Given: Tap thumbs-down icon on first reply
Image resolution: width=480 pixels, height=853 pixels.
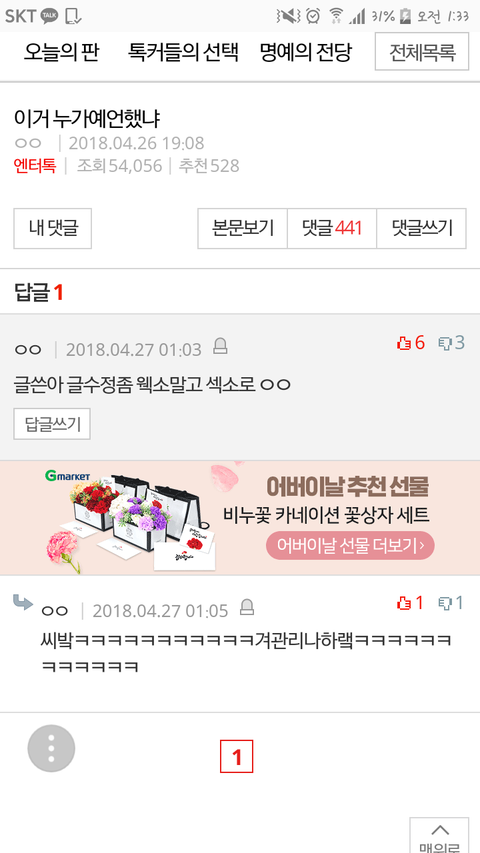Looking at the screenshot, I should [x=445, y=343].
